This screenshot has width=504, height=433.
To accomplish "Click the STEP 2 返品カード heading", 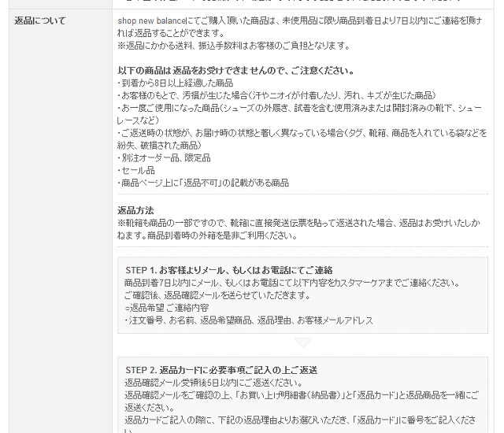I will coord(221,370).
